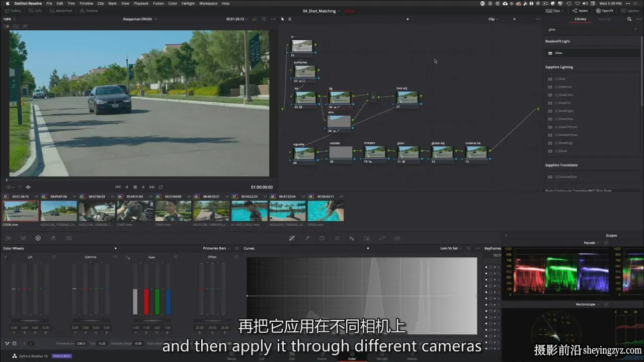The image size is (644, 362).
Task: Open theqazman FINISH timeline dropdown
Action: pos(140,19)
